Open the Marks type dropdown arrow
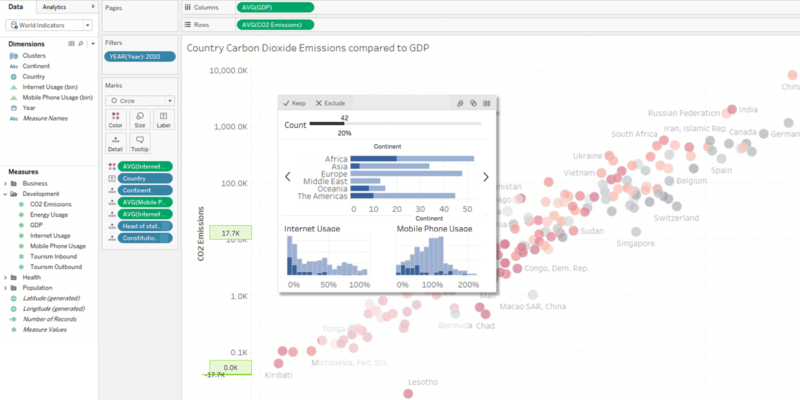The width and height of the screenshot is (800, 400). 170,101
